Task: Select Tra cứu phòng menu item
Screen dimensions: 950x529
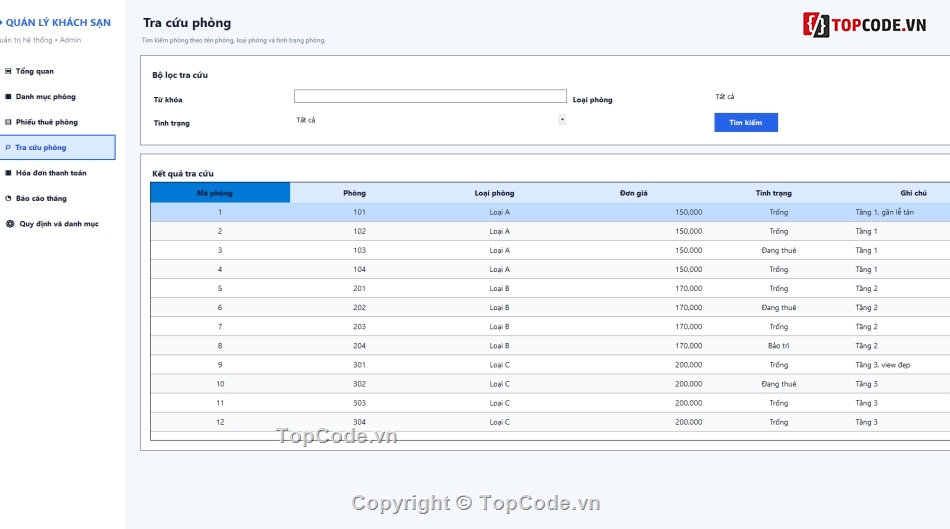Action: click(x=58, y=147)
